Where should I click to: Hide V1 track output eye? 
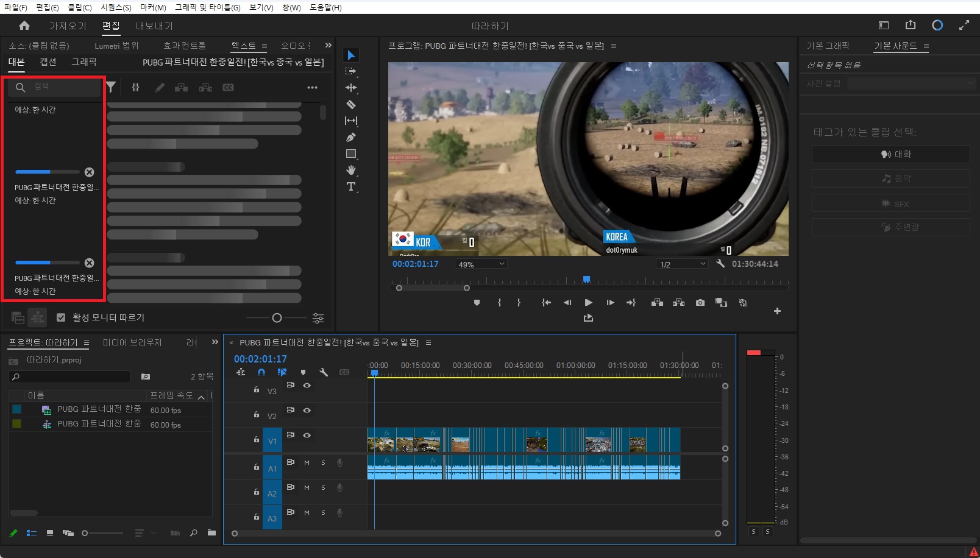click(307, 435)
